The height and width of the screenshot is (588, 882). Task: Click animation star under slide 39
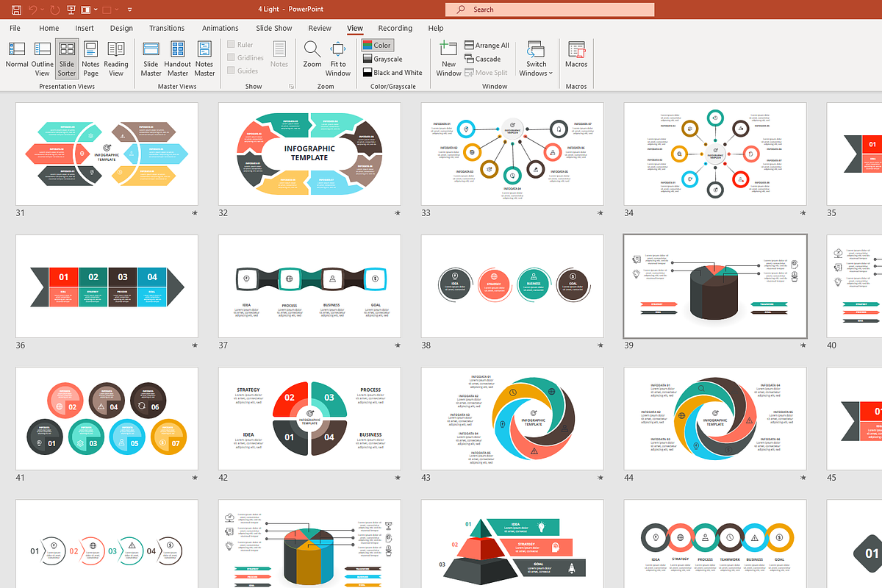pos(803,345)
